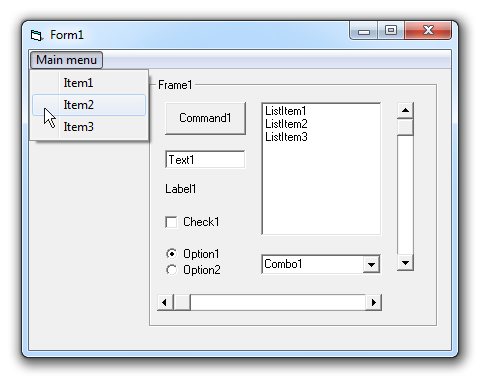Click the horizontal scrollbar thumb

182,302
